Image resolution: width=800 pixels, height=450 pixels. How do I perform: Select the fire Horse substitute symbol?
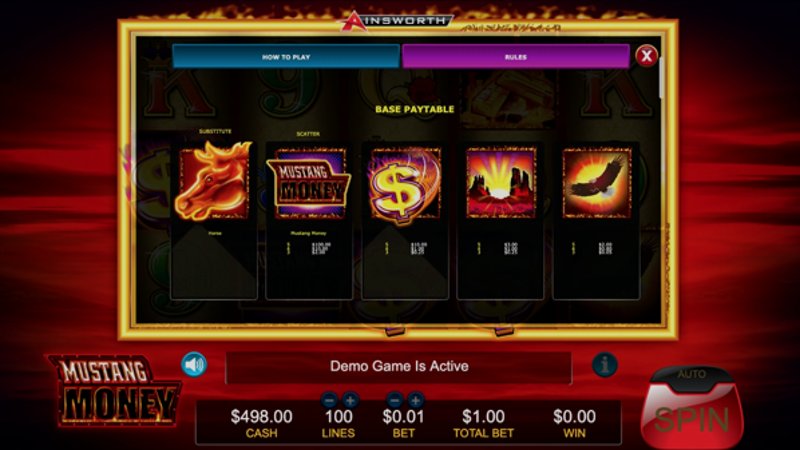pyautogui.click(x=214, y=181)
